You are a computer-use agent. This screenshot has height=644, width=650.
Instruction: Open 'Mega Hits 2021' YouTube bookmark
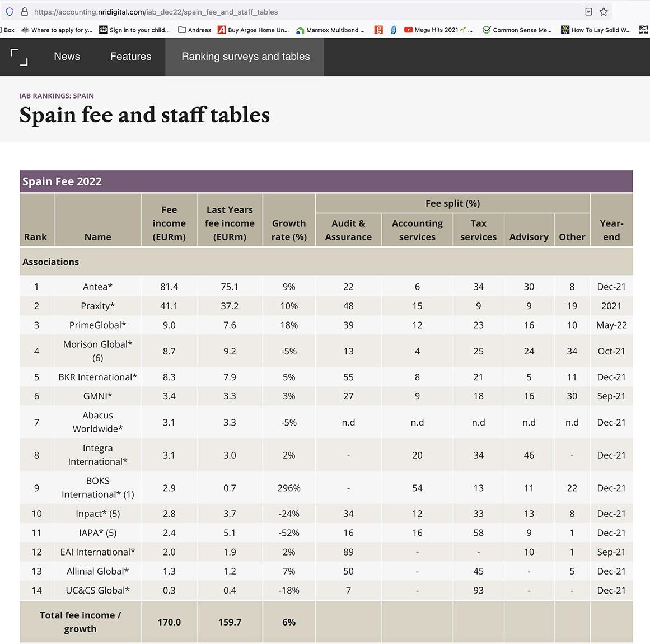pyautogui.click(x=438, y=30)
